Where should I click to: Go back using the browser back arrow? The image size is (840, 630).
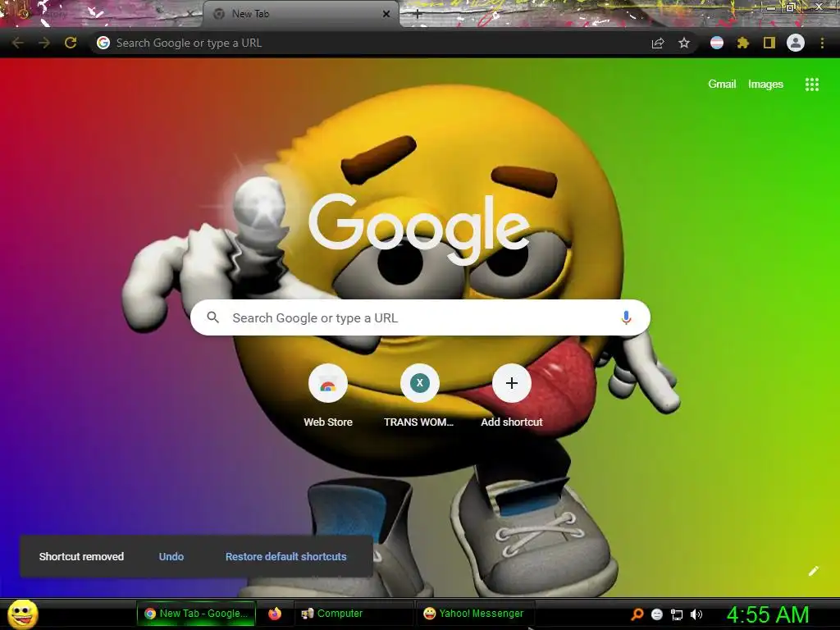(18, 43)
